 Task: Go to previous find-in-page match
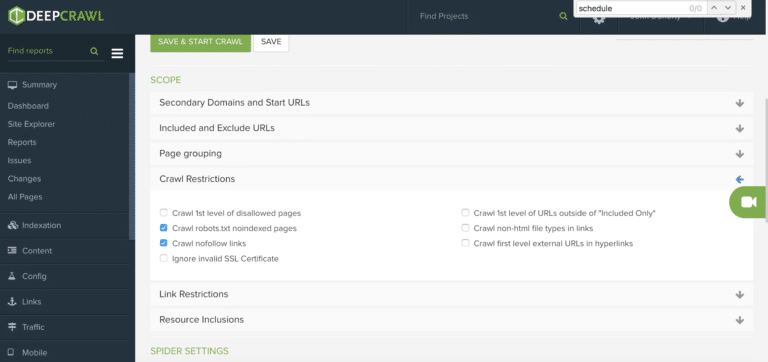click(713, 8)
